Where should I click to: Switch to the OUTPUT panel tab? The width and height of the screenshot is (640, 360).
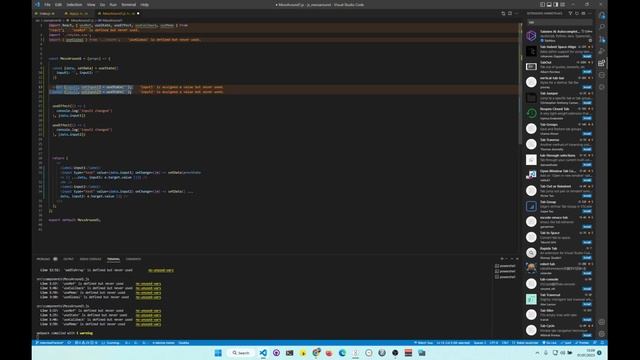69,259
